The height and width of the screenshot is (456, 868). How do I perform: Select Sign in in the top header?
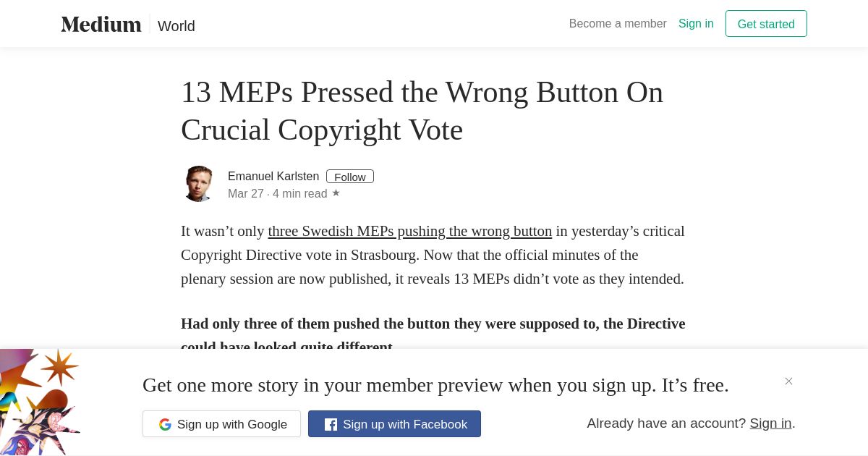(x=696, y=24)
